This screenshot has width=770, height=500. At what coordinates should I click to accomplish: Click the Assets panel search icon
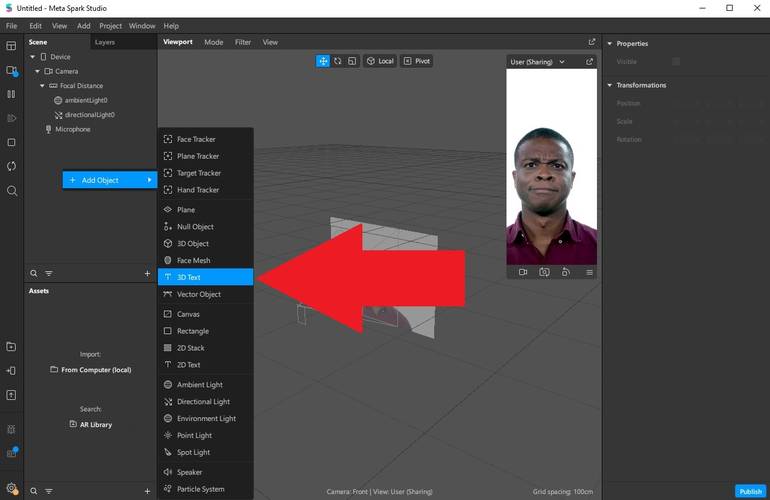(33, 491)
